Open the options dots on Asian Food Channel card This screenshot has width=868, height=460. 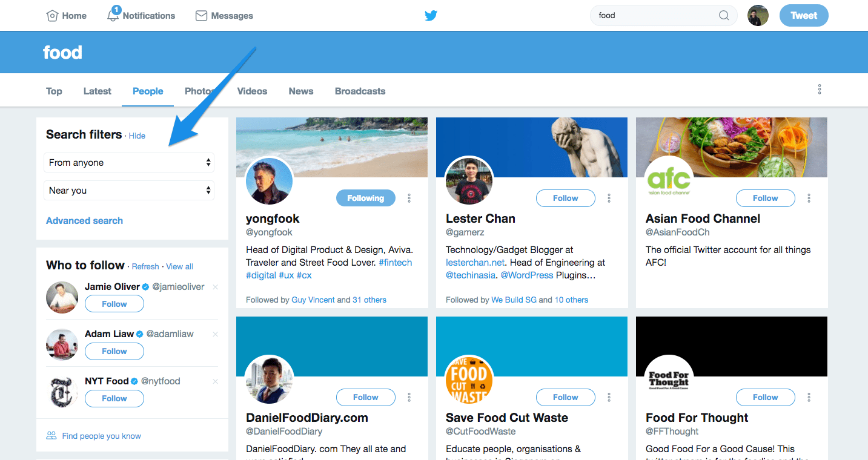pos(809,198)
